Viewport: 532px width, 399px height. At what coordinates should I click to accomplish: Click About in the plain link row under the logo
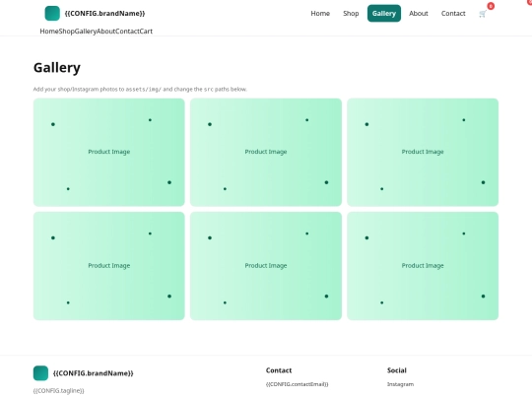point(105,32)
